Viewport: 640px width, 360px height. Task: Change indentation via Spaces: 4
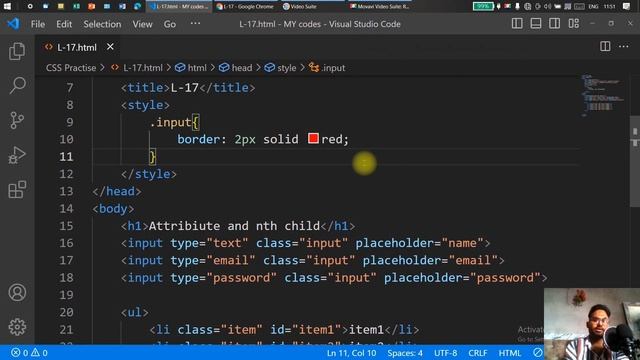405,353
